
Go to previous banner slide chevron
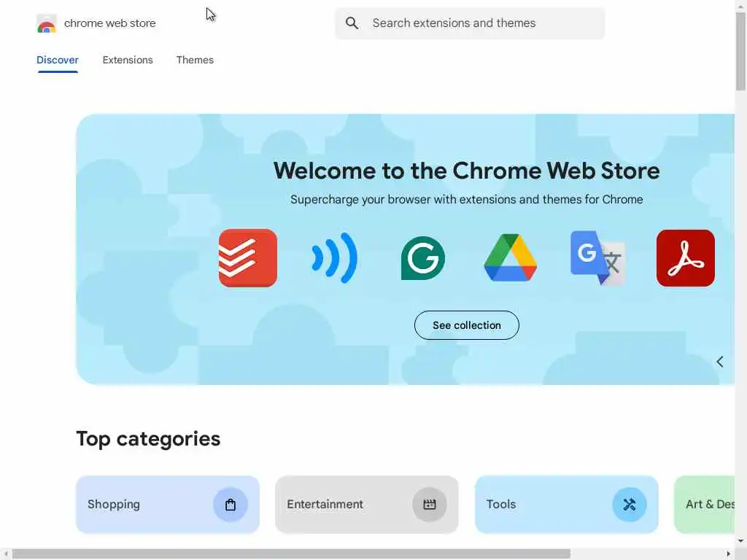click(720, 362)
